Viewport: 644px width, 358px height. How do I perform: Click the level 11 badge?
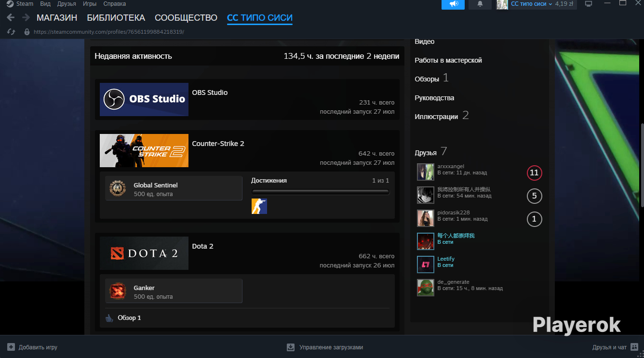[534, 173]
